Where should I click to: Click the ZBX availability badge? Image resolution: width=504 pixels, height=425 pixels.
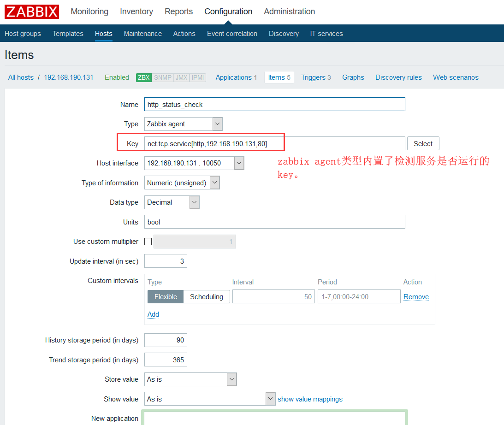pos(144,77)
